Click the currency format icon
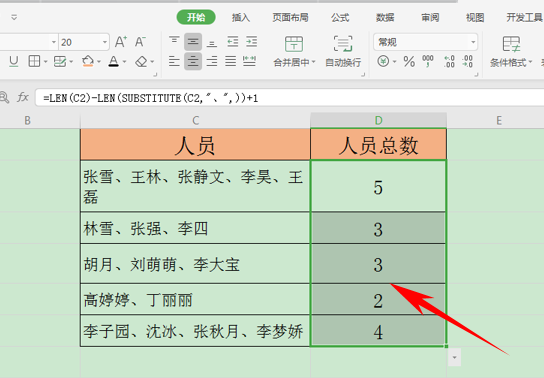This screenshot has height=378, width=544. (x=383, y=61)
